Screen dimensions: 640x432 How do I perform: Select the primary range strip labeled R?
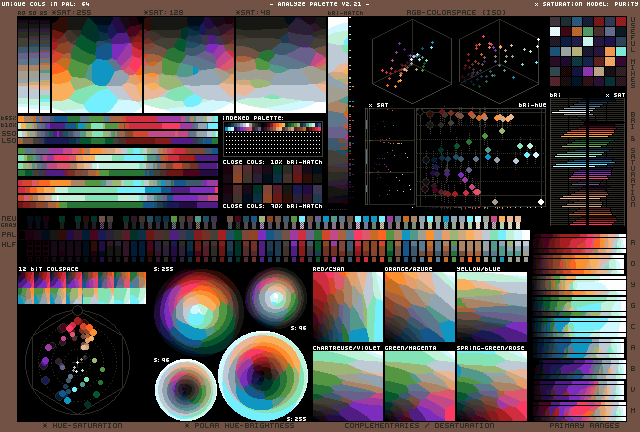(x=580, y=243)
